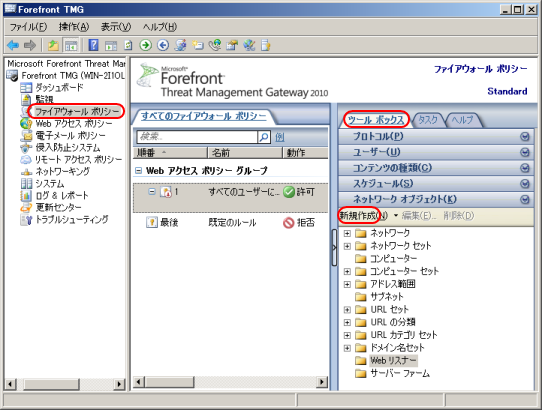Select Monitoring (監視) node
The height and width of the screenshot is (410, 542).
[45, 100]
